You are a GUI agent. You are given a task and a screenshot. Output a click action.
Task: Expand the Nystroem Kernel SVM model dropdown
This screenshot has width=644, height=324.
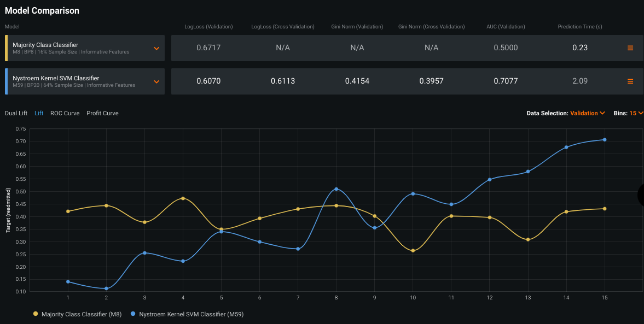click(156, 81)
